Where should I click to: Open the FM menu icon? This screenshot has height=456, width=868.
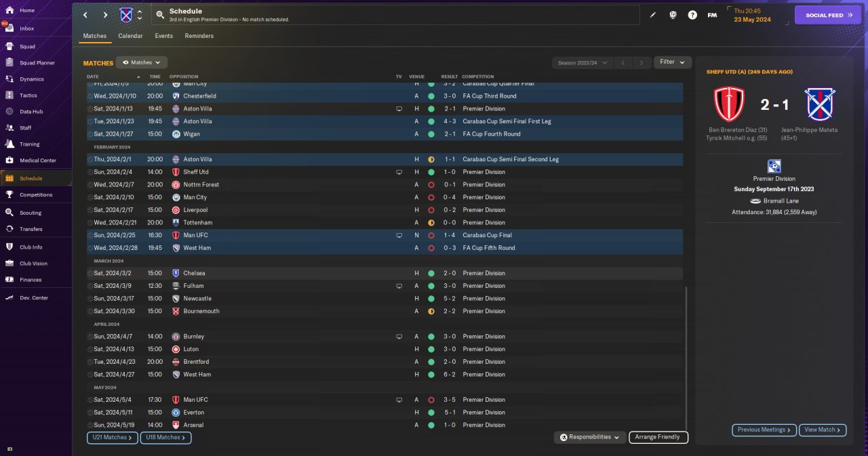click(x=712, y=15)
